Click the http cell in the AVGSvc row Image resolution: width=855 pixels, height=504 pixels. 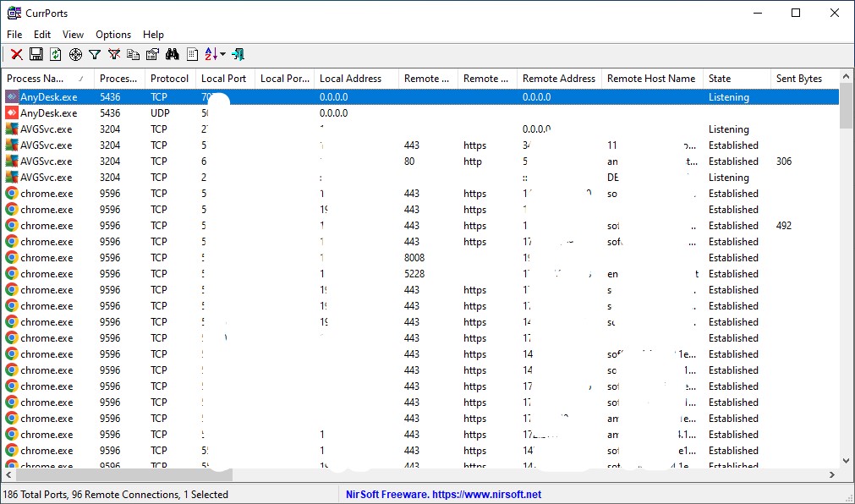pyautogui.click(x=473, y=162)
